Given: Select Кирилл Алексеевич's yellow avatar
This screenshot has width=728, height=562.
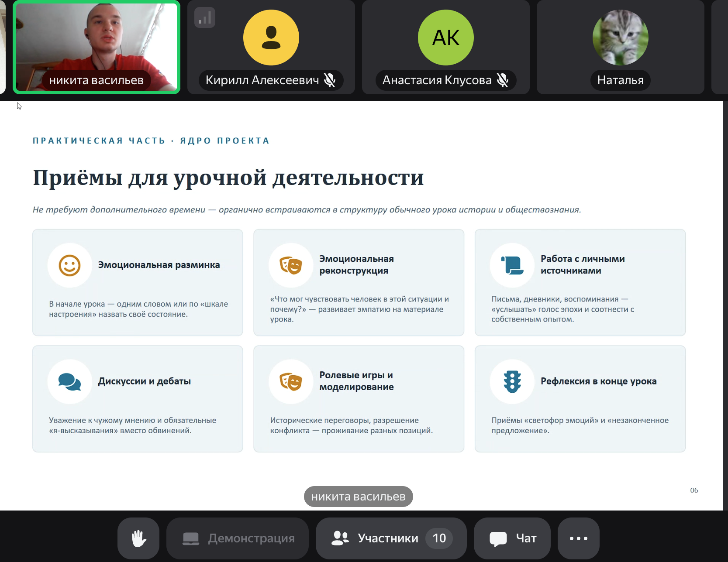Looking at the screenshot, I should click(271, 38).
